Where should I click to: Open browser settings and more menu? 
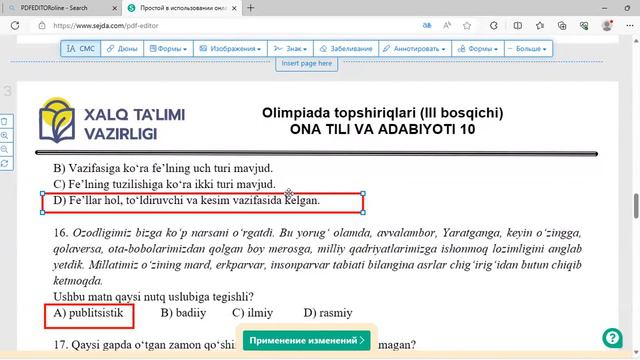[x=630, y=25]
